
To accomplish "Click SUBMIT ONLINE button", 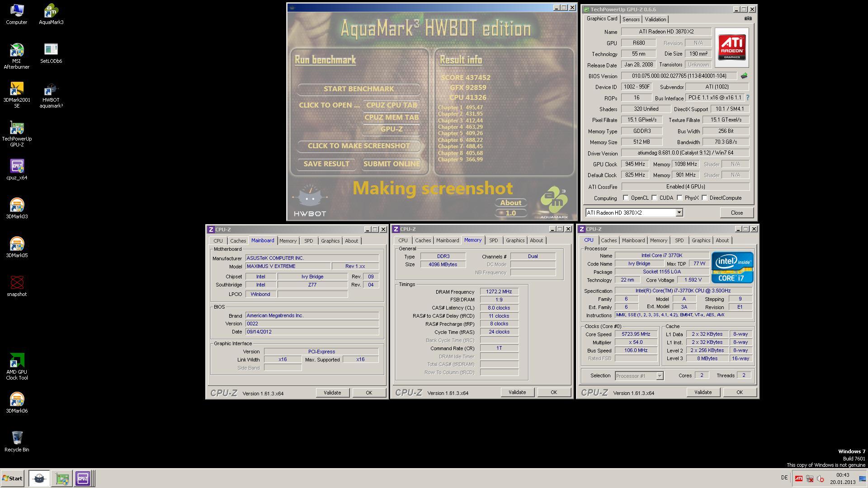I will click(392, 164).
